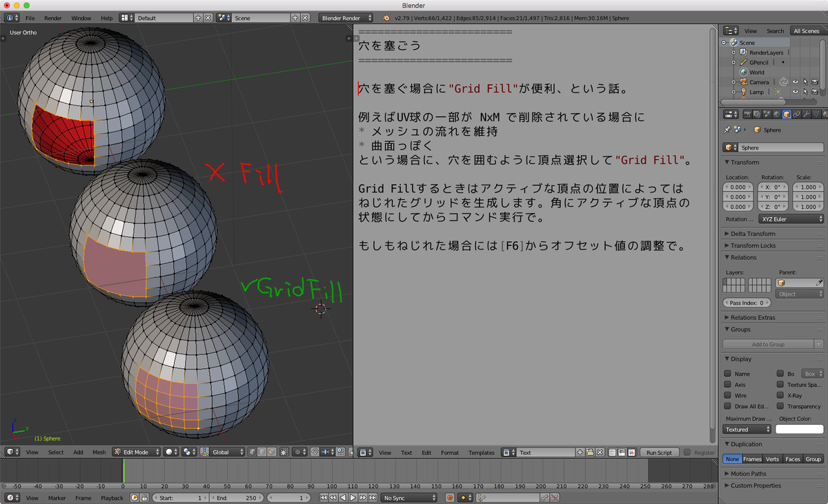Click the pin icon in Properties header

pyautogui.click(x=727, y=130)
